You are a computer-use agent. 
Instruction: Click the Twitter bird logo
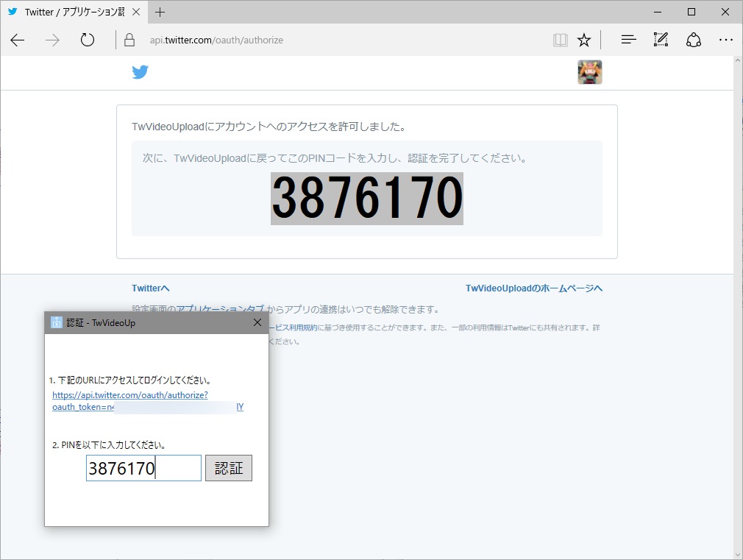point(140,72)
